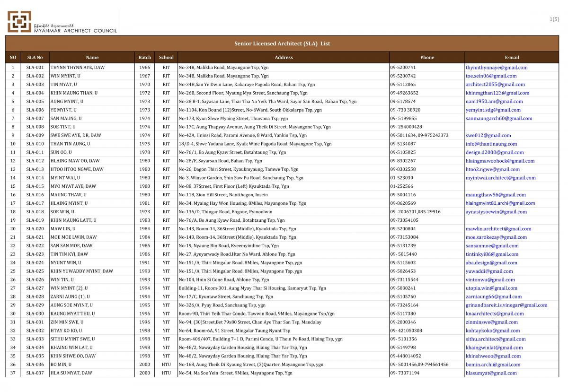Click the Batch column header
This screenshot has width=568, height=392.
coord(145,58)
